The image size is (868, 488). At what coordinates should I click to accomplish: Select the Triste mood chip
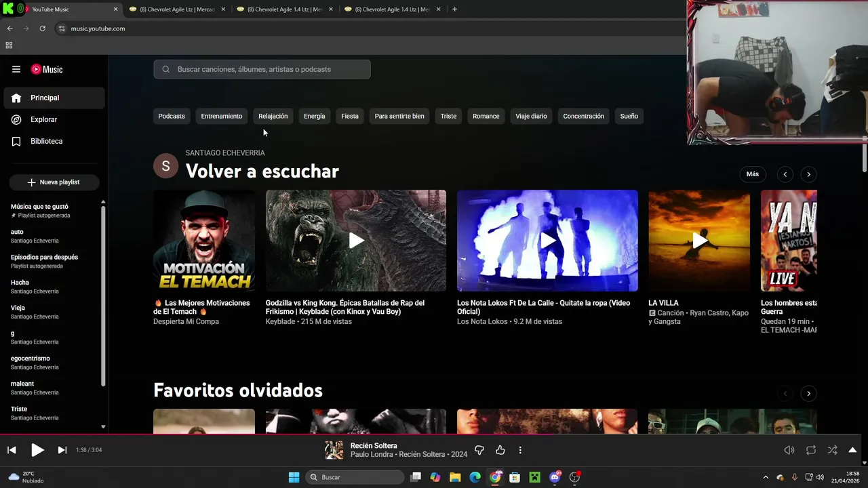pos(449,116)
